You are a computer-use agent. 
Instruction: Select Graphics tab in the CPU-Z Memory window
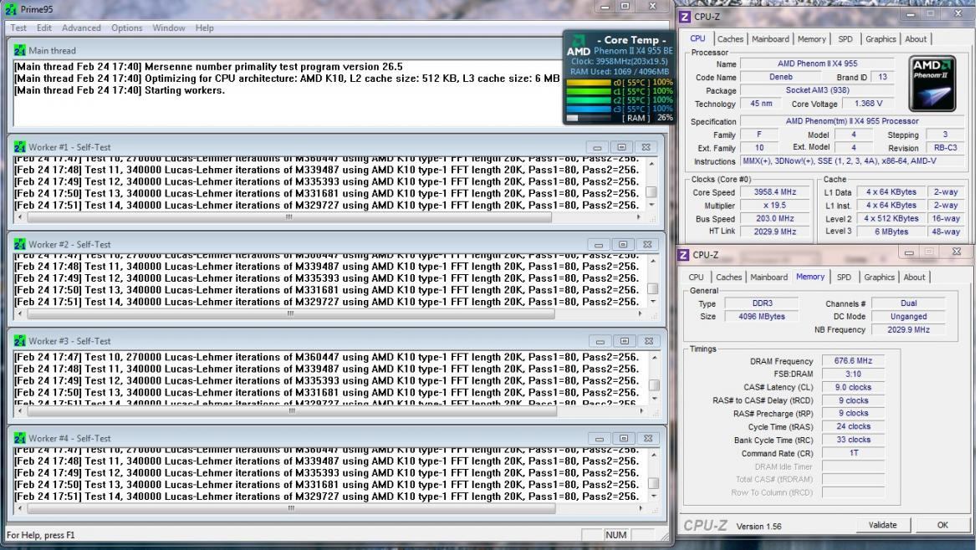pyautogui.click(x=880, y=277)
